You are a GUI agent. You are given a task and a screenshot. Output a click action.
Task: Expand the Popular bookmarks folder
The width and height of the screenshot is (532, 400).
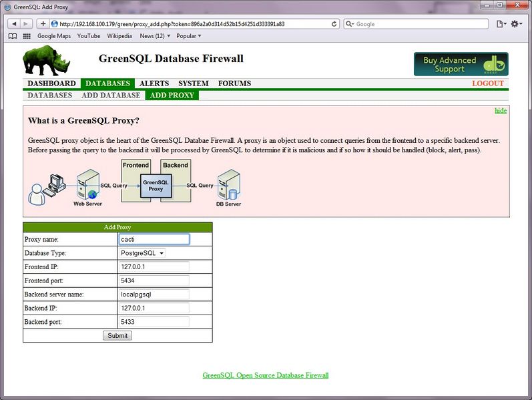point(189,36)
